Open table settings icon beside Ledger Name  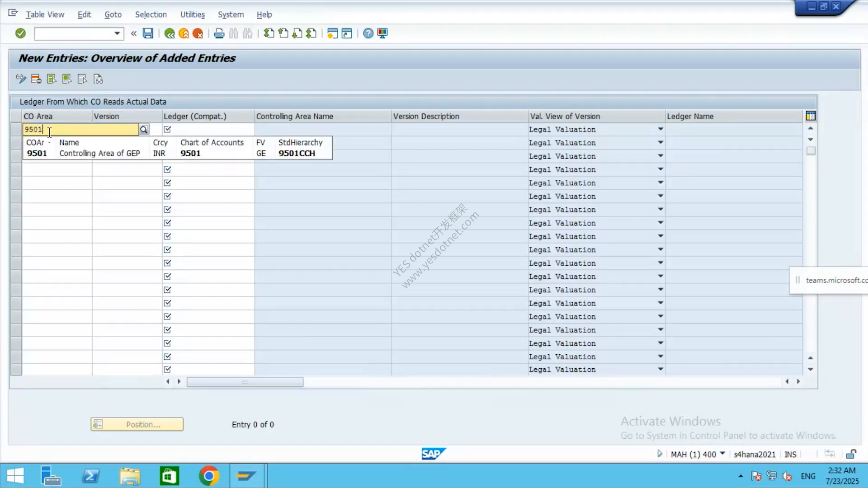[x=811, y=116]
